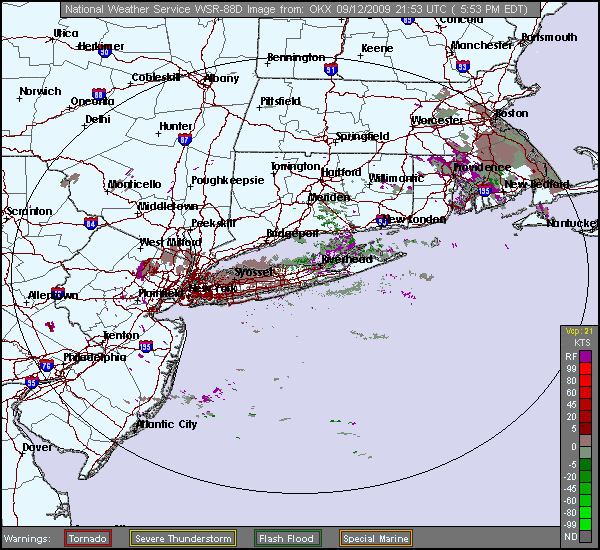Viewport: 600px width, 550px height.
Task: Click the Poughkeepsie city label
Action: tap(228, 180)
